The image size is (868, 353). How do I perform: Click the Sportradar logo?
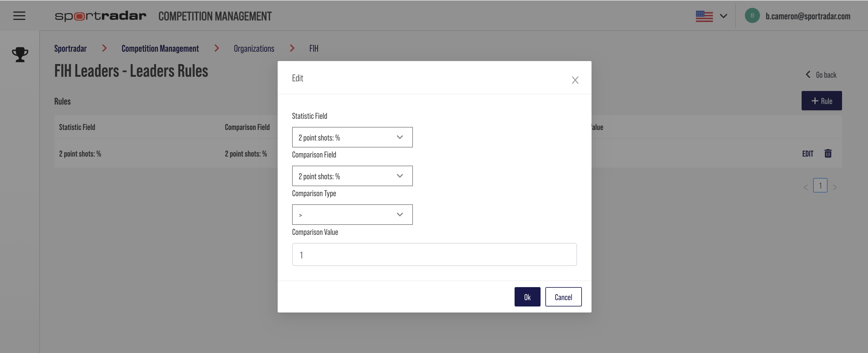click(101, 16)
